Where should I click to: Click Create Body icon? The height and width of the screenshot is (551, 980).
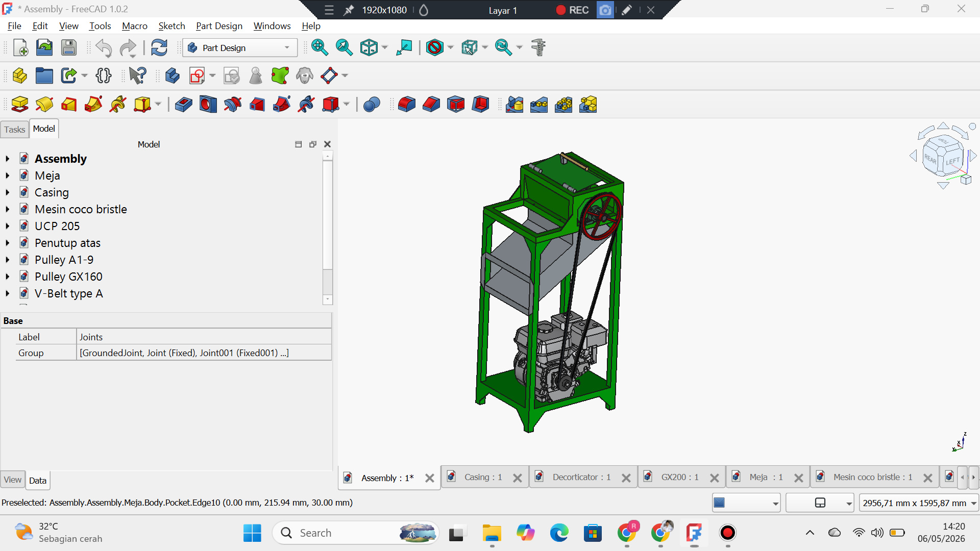click(173, 76)
